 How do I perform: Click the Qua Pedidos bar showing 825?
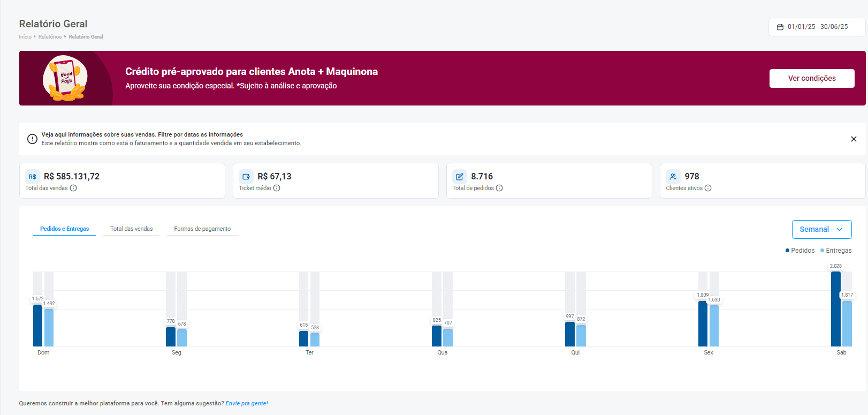coord(437,336)
